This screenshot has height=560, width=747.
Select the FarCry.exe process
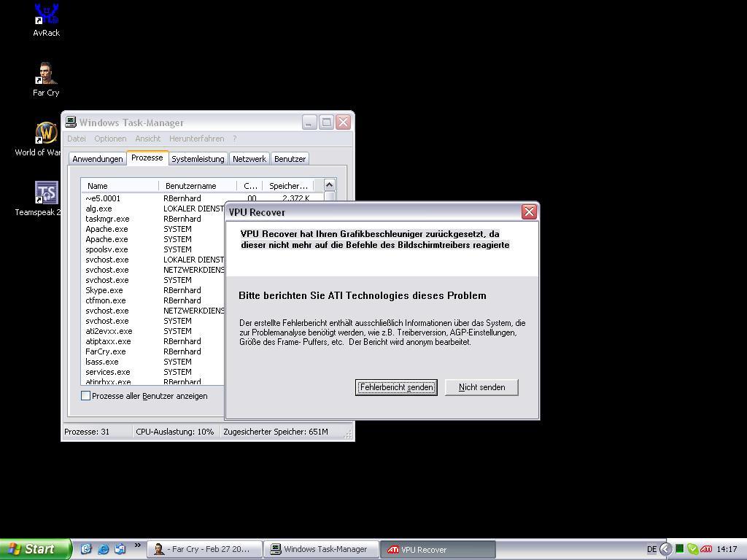[153, 351]
